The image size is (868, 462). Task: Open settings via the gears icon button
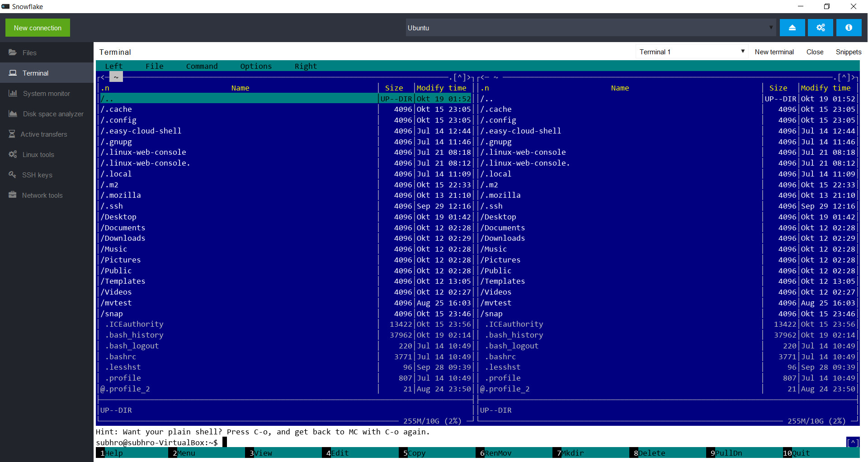click(x=821, y=28)
